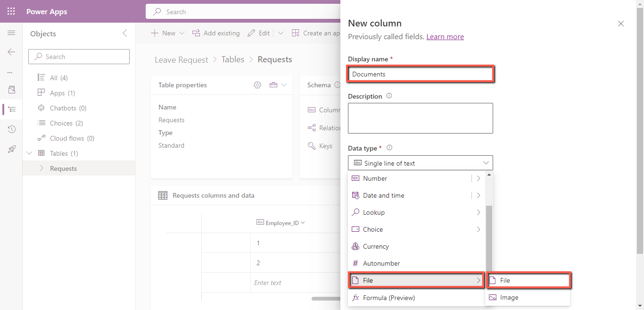Open the Pipelines rocket icon
Viewport: 644px width, 310px height.
(x=12, y=149)
